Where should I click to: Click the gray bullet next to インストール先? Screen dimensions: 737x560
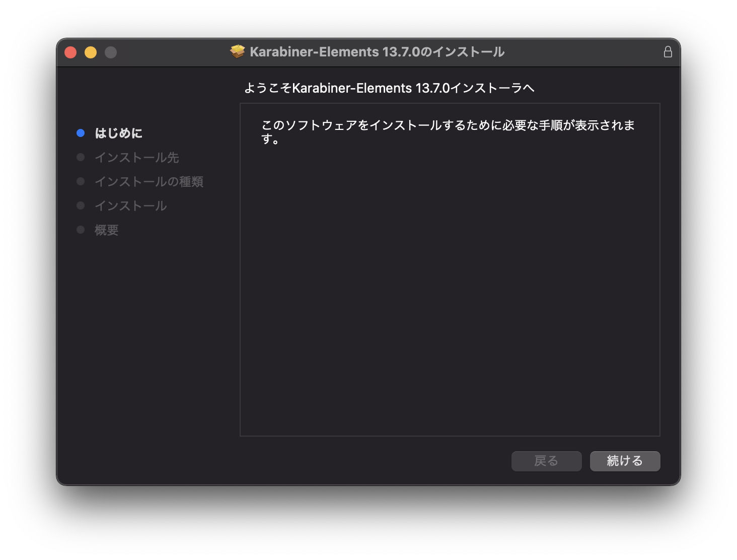[81, 157]
